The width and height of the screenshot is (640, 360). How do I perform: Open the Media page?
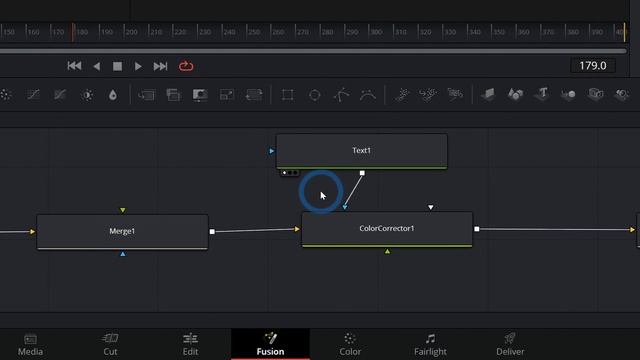coord(30,344)
